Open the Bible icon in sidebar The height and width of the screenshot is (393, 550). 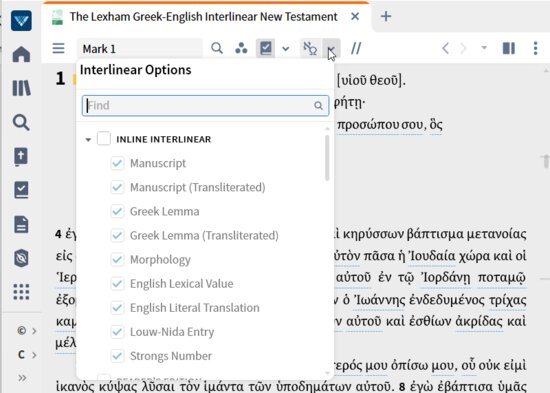[x=21, y=156]
